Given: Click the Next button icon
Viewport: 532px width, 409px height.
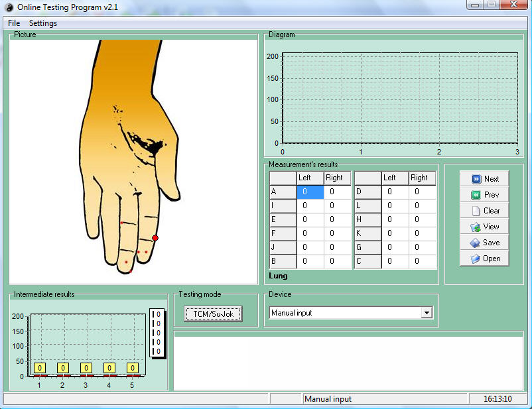Looking at the screenshot, I should 476,179.
